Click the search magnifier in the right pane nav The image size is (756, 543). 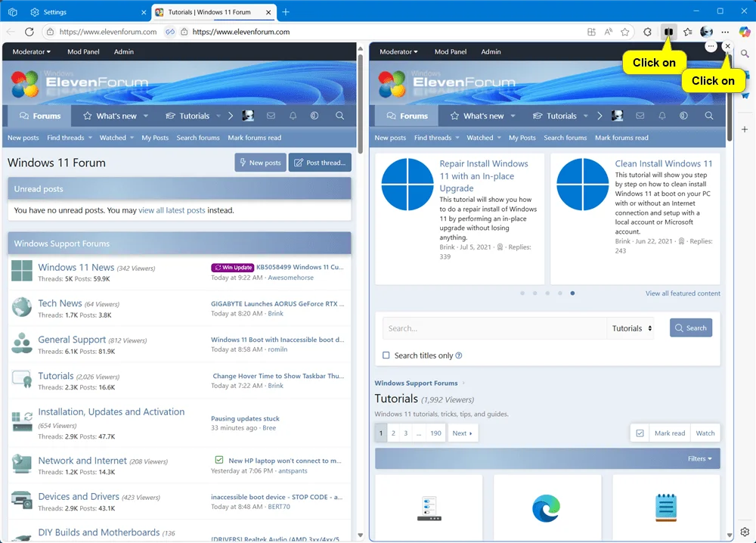709,116
